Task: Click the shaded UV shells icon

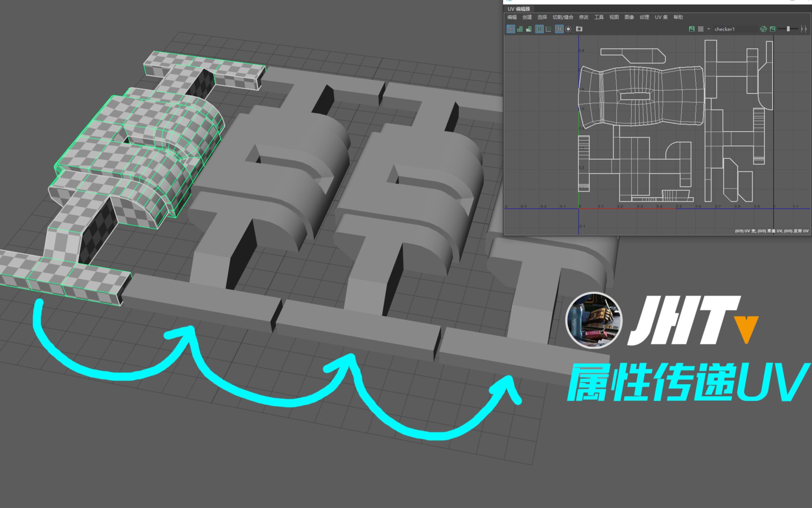Action: click(520, 29)
